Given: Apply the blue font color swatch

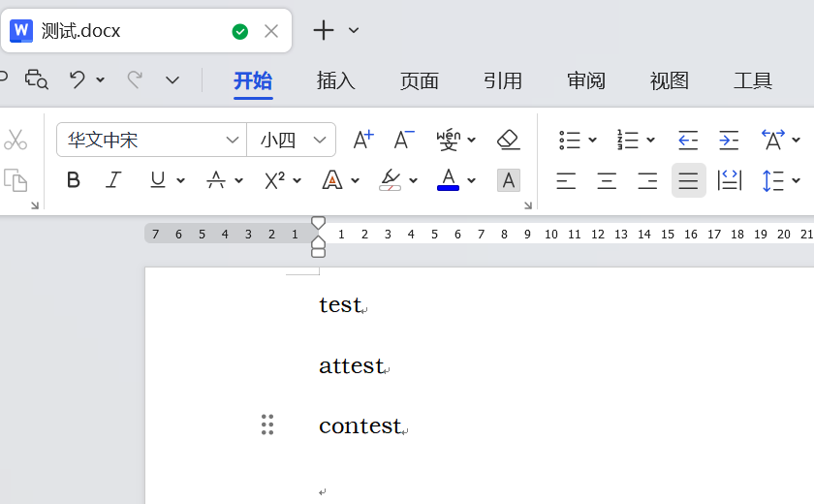Looking at the screenshot, I should click(x=448, y=180).
